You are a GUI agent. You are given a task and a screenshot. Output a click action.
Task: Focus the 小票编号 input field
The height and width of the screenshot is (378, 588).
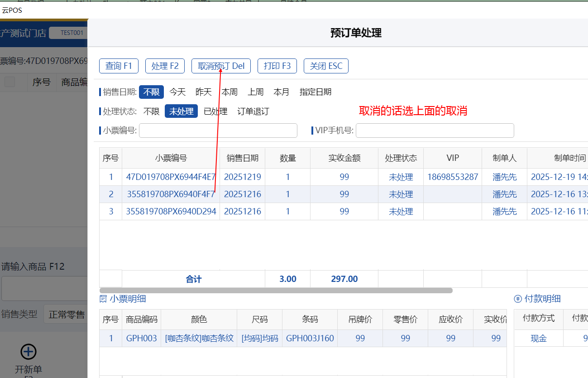tap(218, 131)
